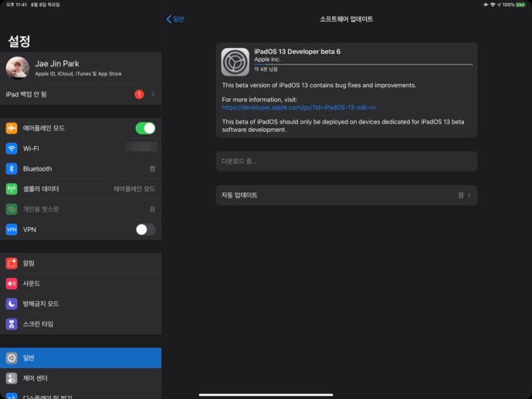Tap the Wi-Fi icon in sidebar

coord(11,148)
